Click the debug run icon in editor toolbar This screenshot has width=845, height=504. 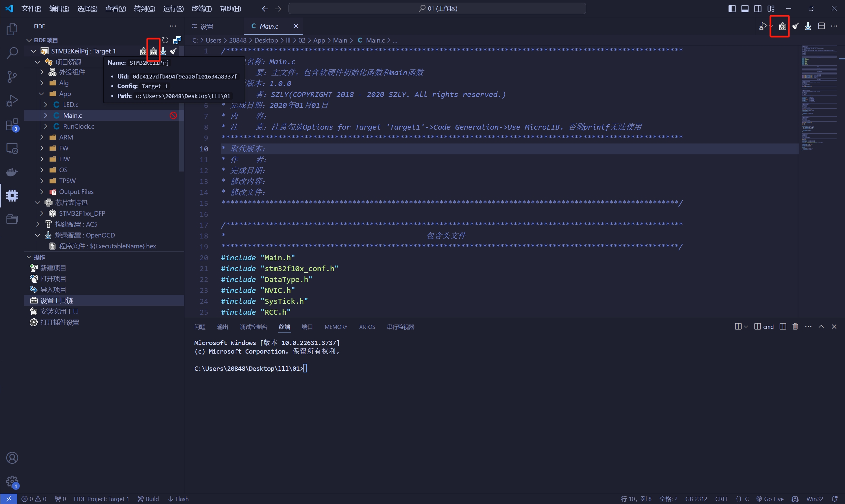point(763,26)
